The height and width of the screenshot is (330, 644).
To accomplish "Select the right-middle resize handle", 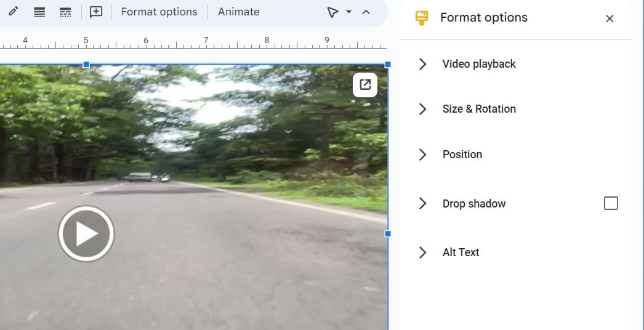I will [388, 234].
